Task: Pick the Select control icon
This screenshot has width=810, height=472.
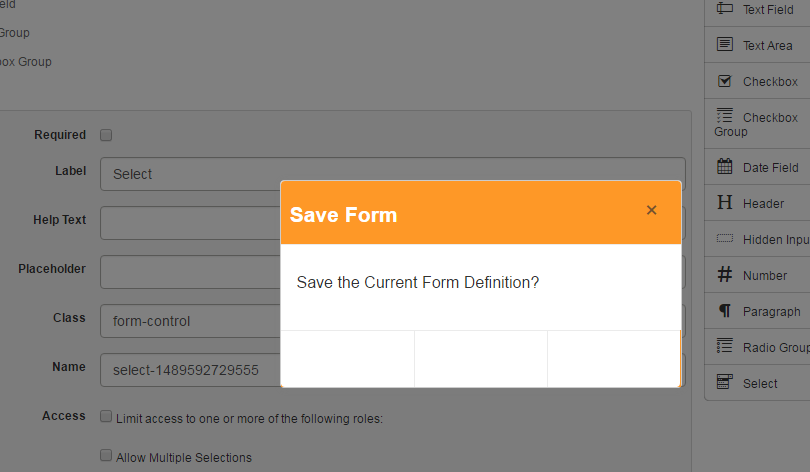Action: coord(725,383)
